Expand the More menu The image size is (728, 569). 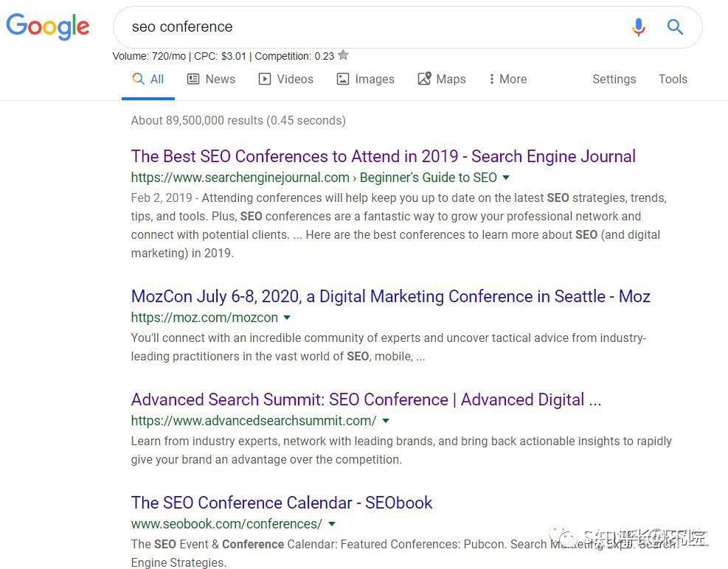pyautogui.click(x=507, y=79)
